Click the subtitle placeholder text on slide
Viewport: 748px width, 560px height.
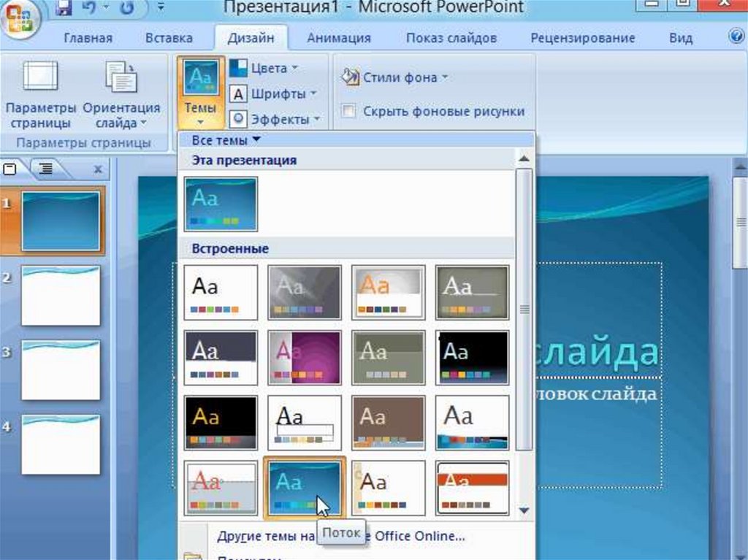click(x=596, y=394)
